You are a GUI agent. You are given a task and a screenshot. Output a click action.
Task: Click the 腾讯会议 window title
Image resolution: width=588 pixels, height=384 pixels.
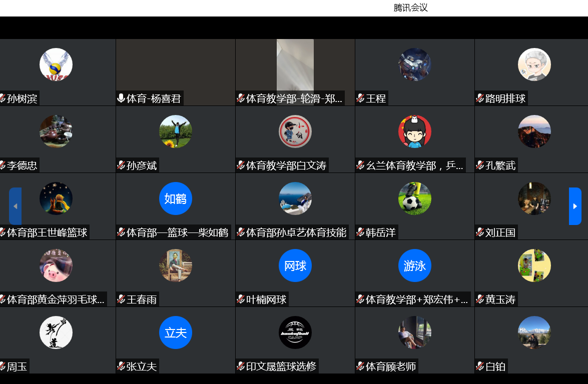tap(410, 8)
